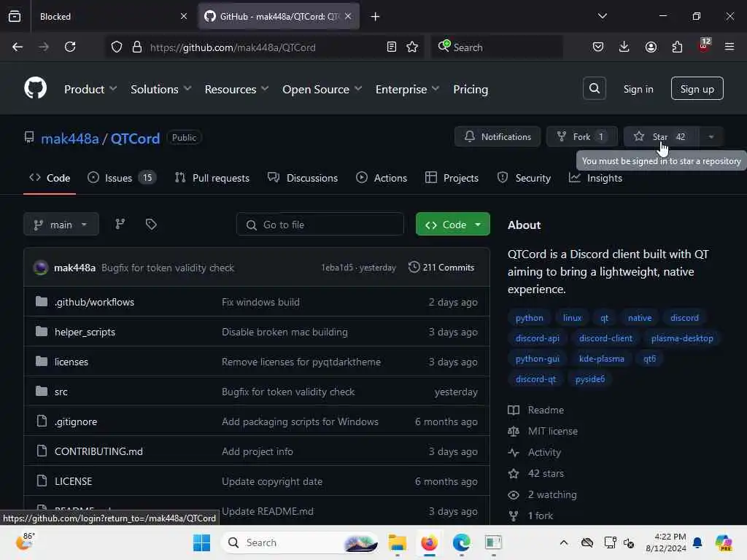The image size is (747, 560).
Task: Open the .github/workflows folder
Action: point(94,303)
